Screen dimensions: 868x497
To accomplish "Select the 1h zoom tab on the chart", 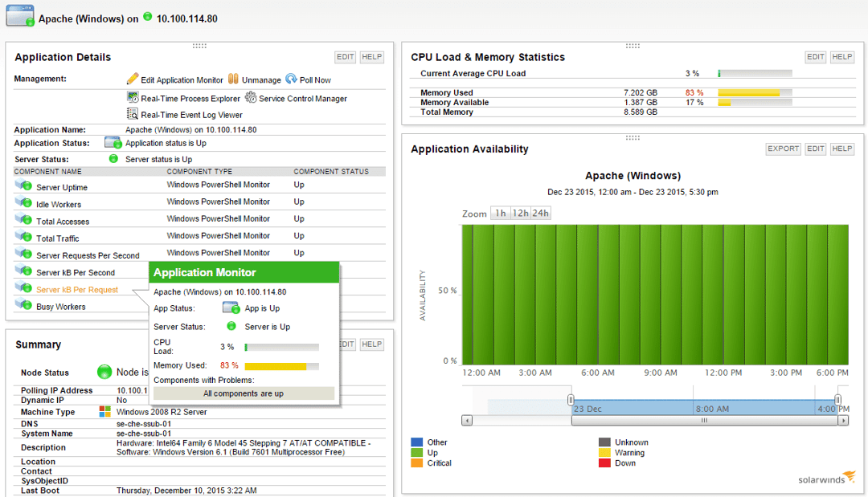I will click(502, 213).
